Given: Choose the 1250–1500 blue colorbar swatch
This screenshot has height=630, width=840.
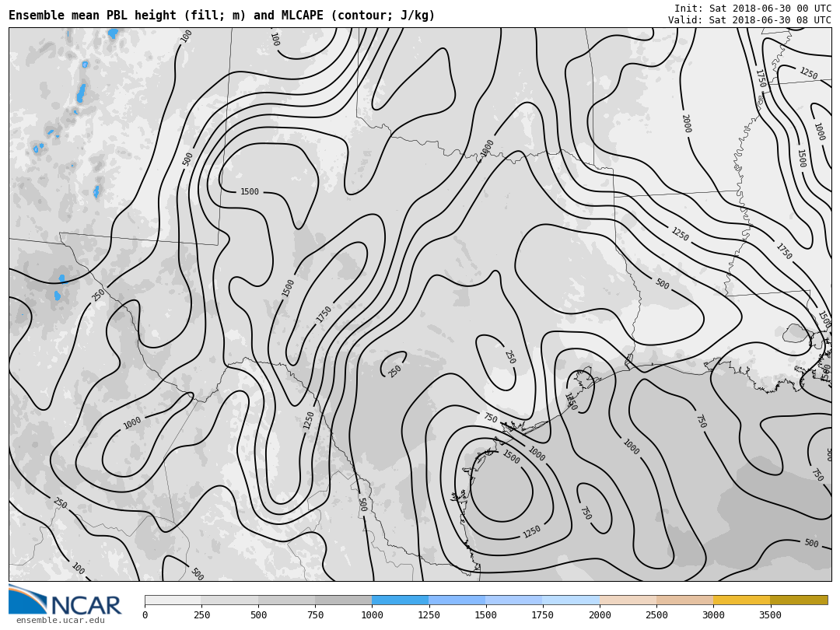Looking at the screenshot, I should [x=457, y=600].
